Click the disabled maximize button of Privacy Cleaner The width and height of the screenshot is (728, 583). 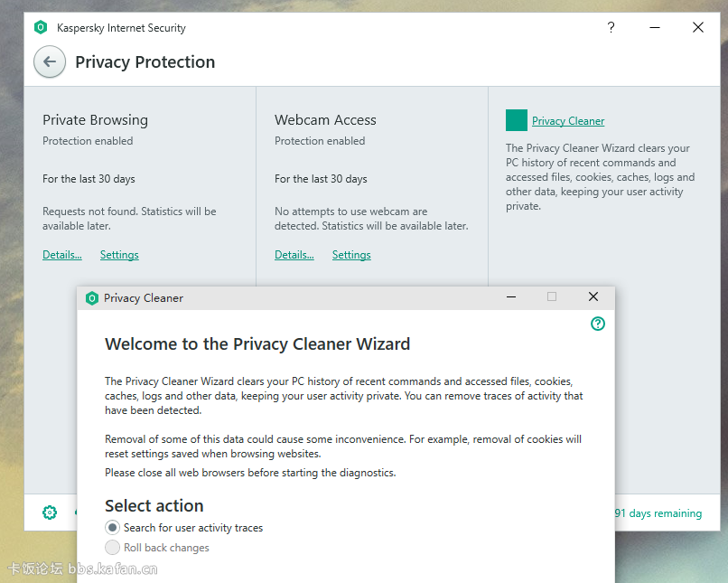[552, 296]
